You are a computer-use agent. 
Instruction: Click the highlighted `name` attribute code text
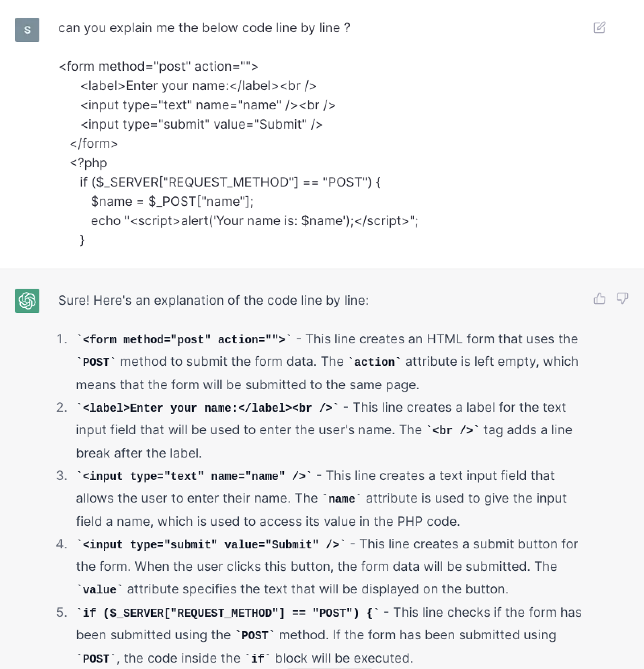point(341,499)
